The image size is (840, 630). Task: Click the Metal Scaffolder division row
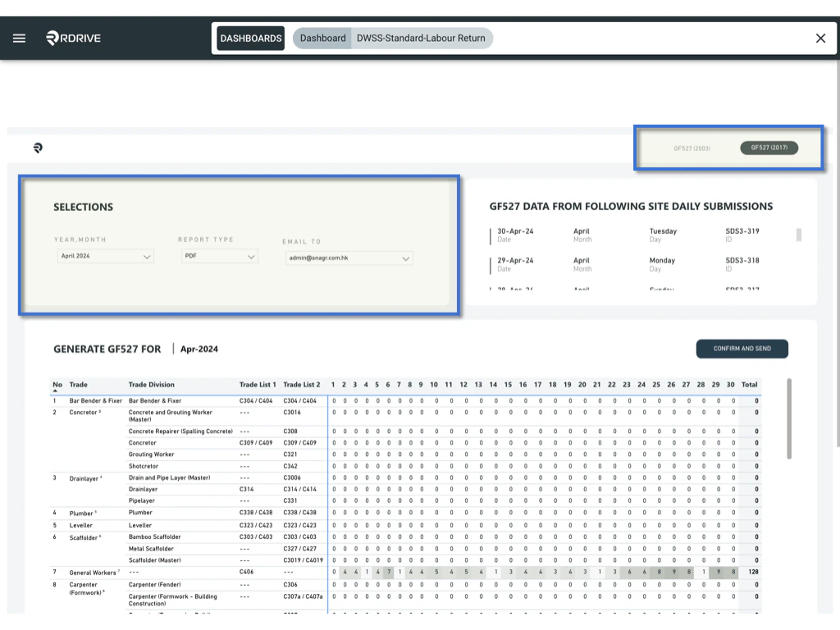(151, 549)
